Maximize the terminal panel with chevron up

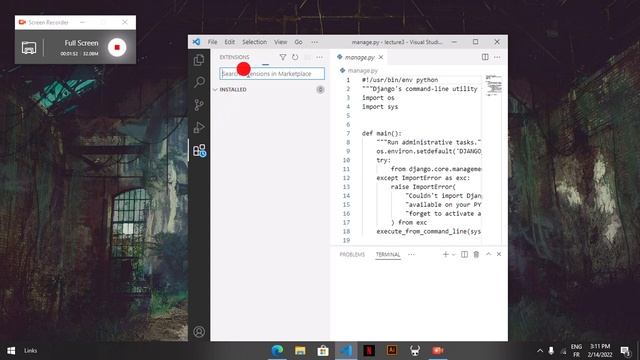(488, 254)
